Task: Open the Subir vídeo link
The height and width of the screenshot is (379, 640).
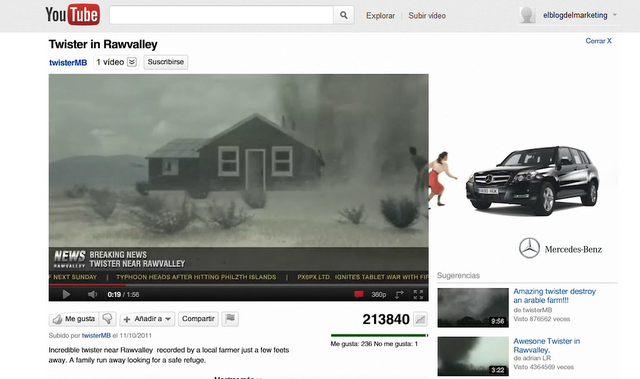Action: 427,16
